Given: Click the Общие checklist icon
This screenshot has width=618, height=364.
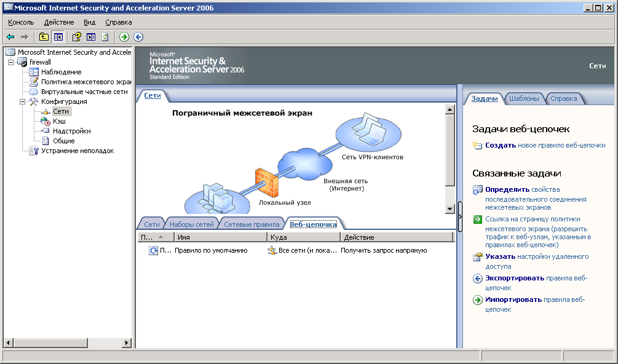Looking at the screenshot, I should pos(46,141).
